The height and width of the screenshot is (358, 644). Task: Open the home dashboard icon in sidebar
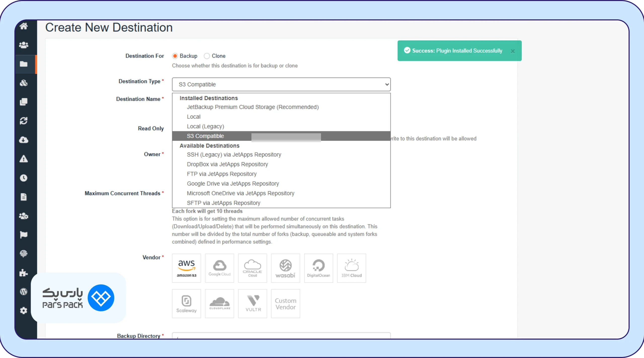(24, 26)
